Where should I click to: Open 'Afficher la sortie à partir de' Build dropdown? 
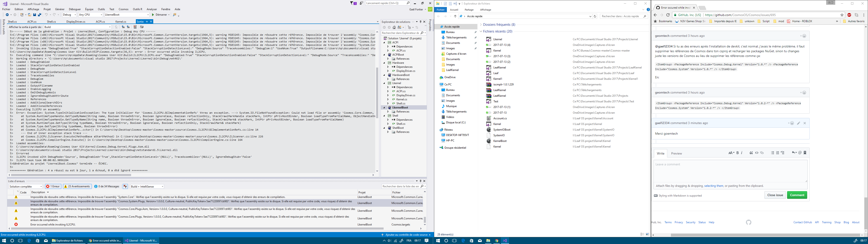pyautogui.click(x=78, y=27)
